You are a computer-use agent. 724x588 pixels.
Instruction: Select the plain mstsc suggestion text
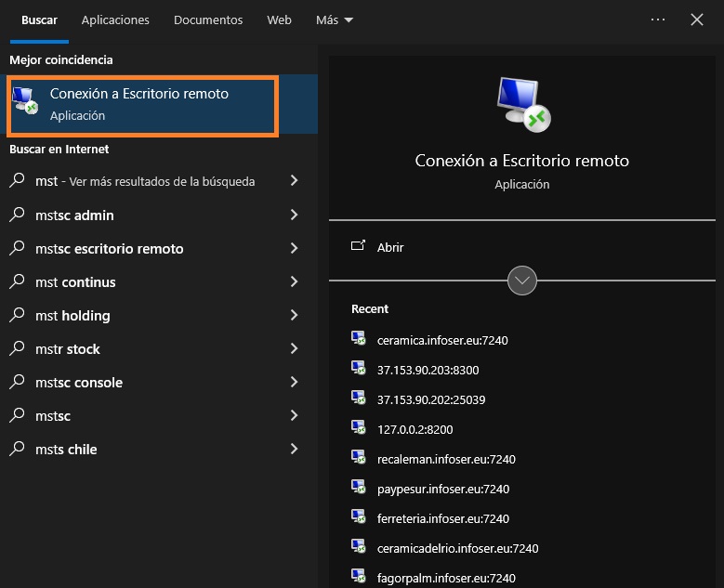[53, 416]
